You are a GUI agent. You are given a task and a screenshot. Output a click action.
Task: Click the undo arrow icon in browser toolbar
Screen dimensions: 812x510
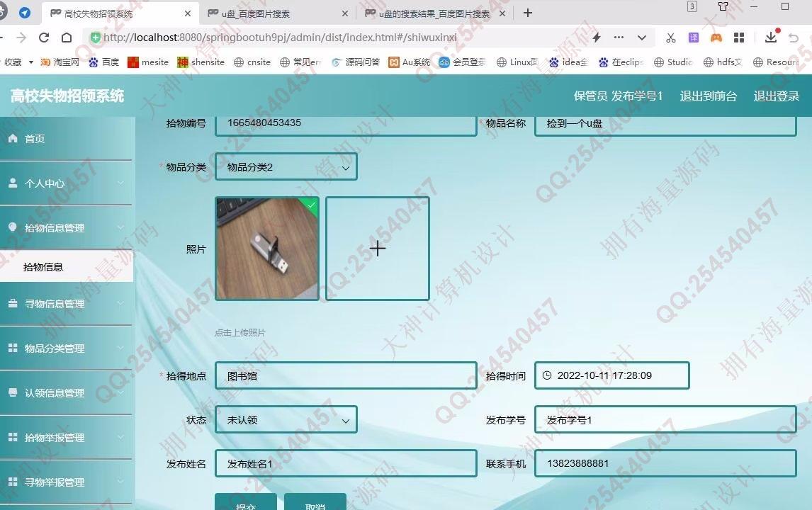pos(794,38)
